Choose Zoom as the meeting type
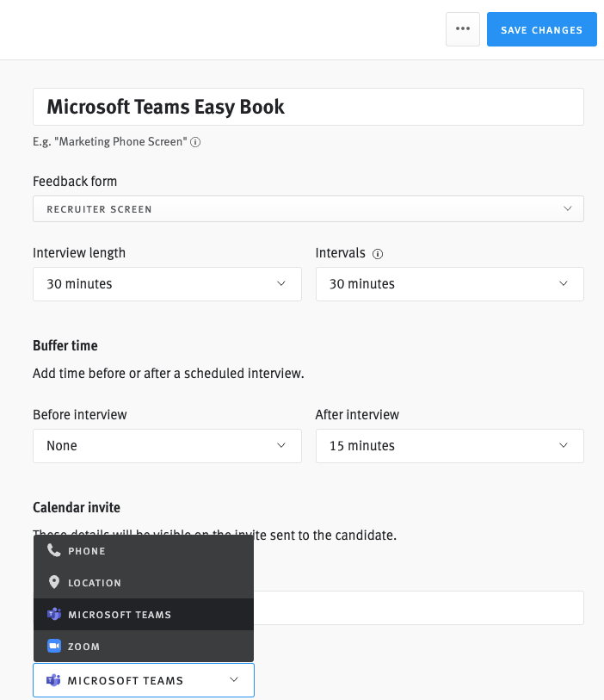604x700 pixels. [86, 646]
